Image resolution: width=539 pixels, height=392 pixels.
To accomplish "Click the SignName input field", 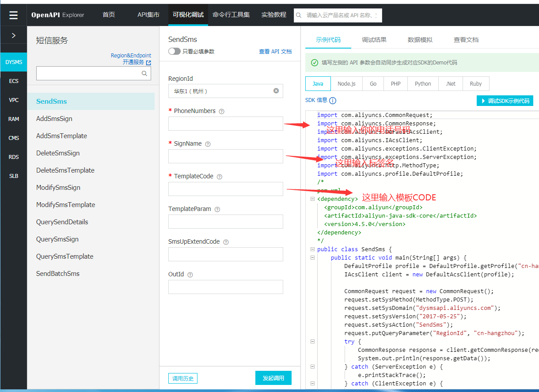I will click(x=225, y=156).
